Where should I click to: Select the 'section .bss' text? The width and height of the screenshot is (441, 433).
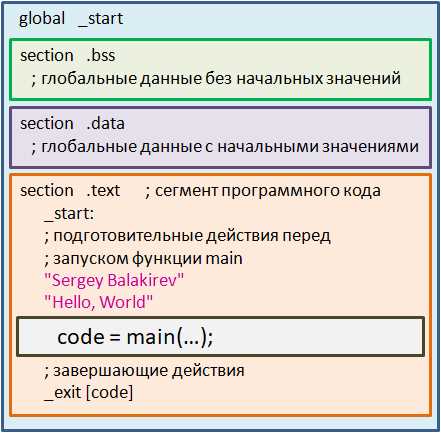(68, 55)
